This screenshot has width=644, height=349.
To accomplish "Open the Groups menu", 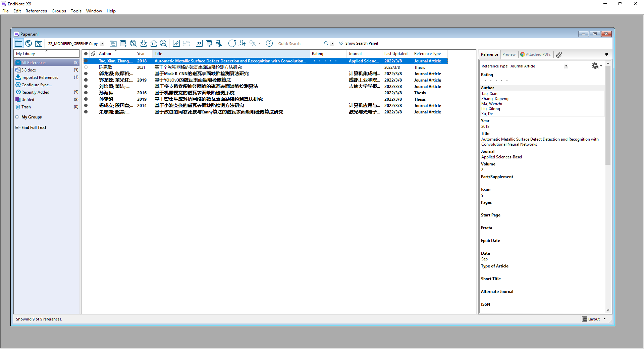I will [59, 11].
